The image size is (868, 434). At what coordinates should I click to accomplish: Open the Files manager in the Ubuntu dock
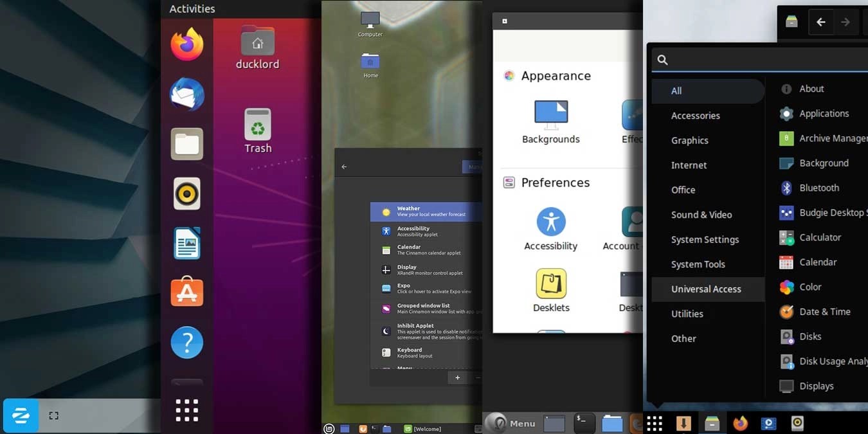tap(187, 144)
